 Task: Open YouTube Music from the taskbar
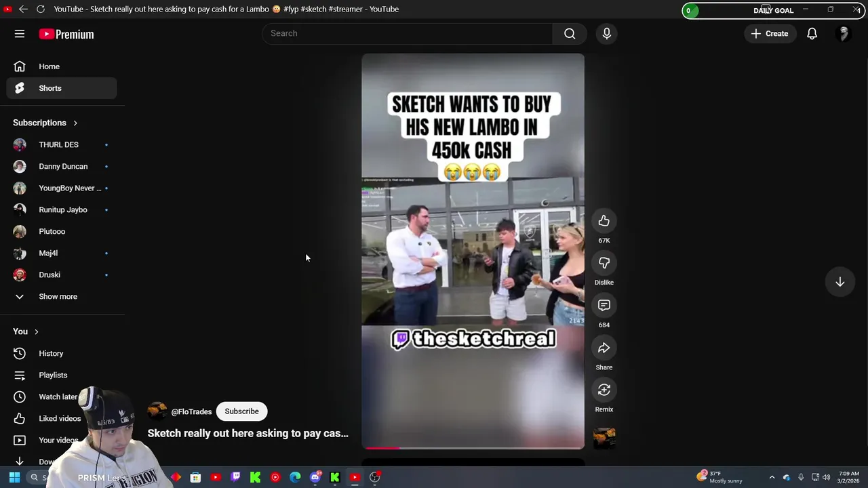click(x=275, y=477)
